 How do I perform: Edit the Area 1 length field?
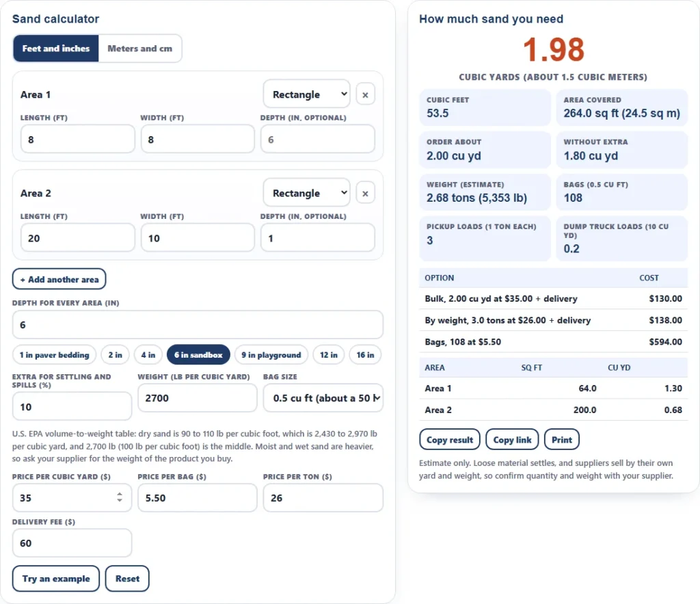[x=78, y=139]
